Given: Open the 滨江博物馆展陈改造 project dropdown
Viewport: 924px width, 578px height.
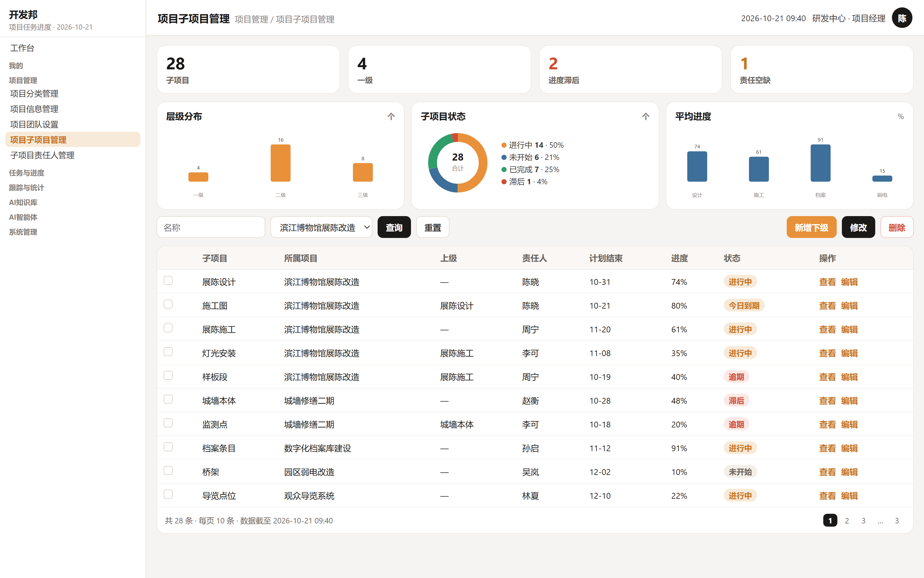Looking at the screenshot, I should point(321,227).
